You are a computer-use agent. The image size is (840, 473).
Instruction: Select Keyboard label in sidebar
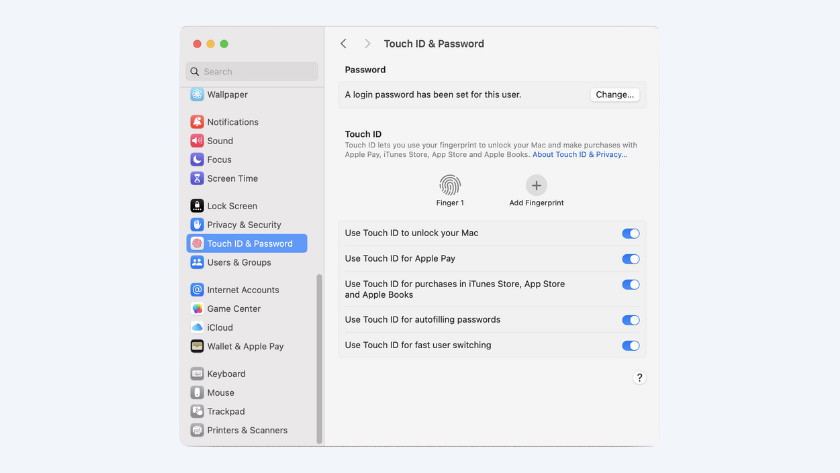[x=226, y=373]
